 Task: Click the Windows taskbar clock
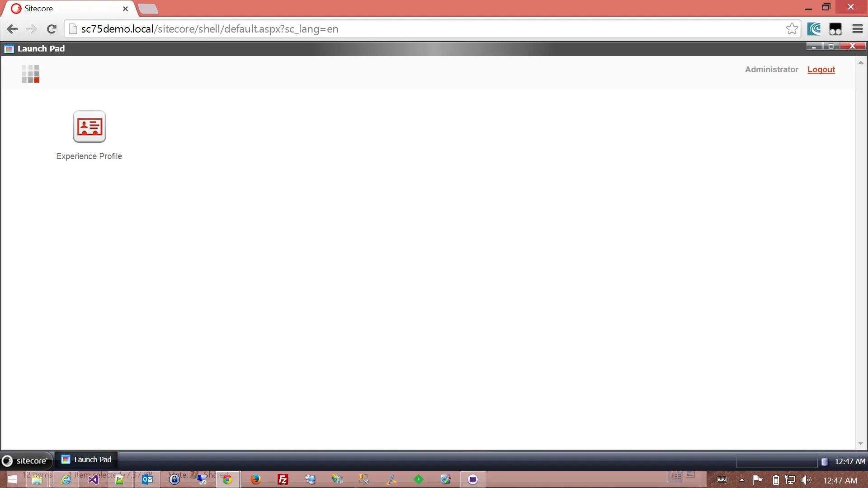(840, 480)
